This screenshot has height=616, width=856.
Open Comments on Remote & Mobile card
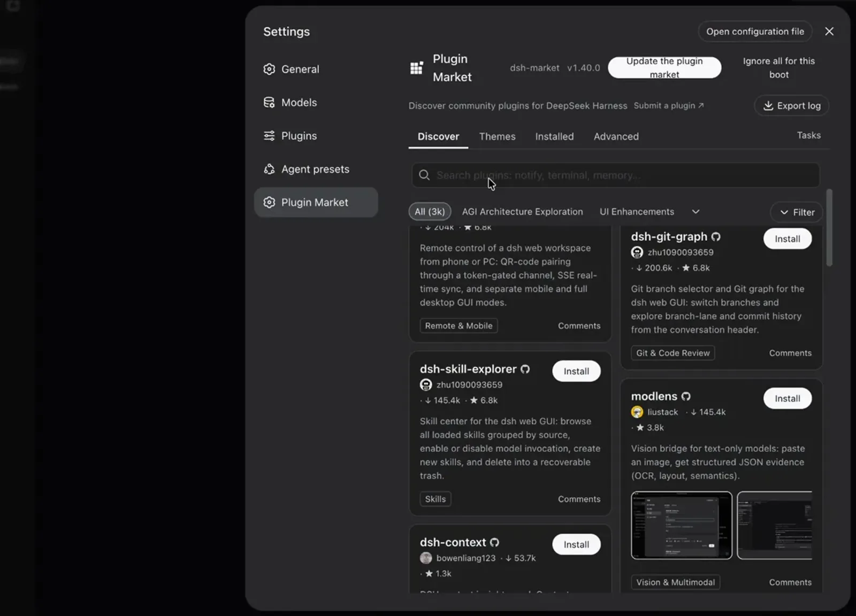579,326
